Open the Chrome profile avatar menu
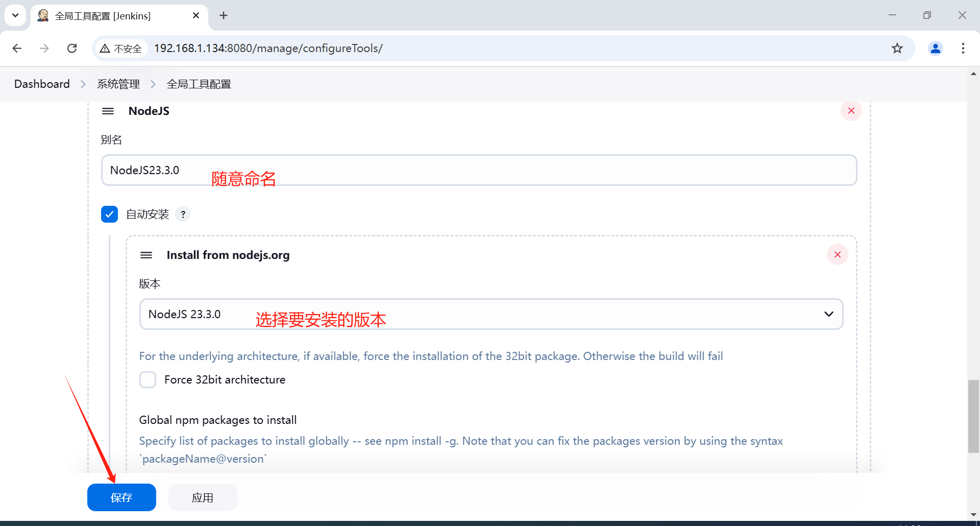The width and height of the screenshot is (980, 526). coord(936,48)
